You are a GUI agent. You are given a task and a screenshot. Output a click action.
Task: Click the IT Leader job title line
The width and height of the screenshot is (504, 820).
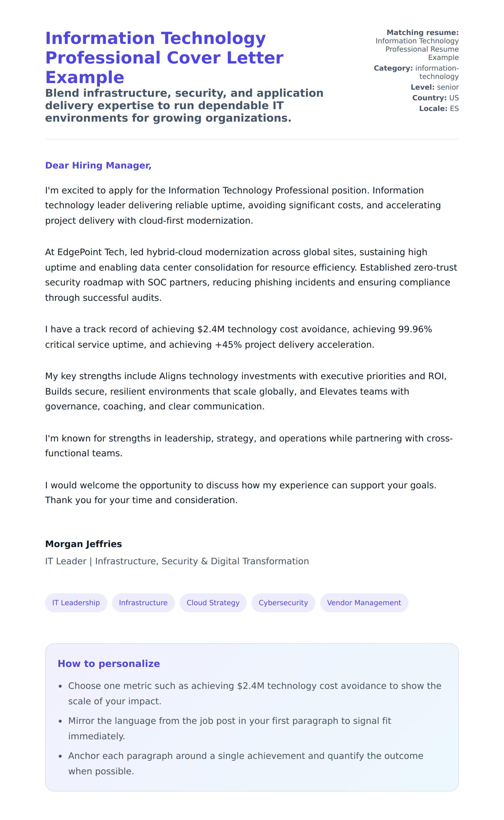coord(177,561)
